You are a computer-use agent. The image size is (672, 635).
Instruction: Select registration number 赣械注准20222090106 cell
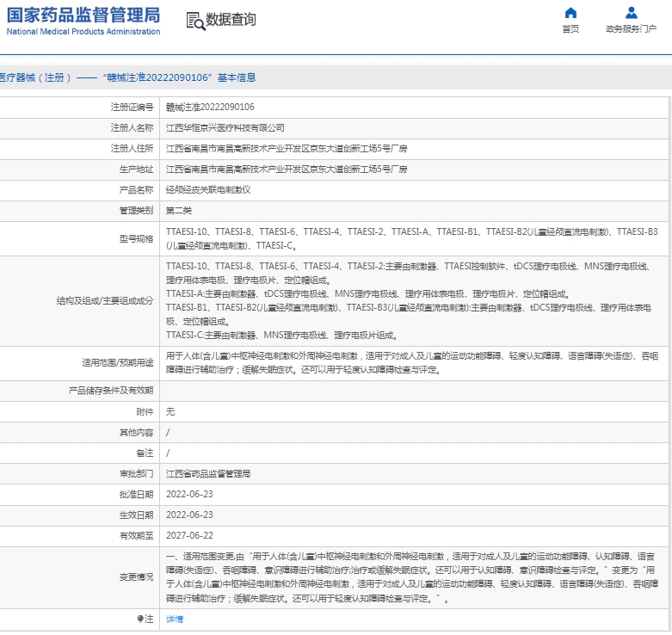[210, 107]
